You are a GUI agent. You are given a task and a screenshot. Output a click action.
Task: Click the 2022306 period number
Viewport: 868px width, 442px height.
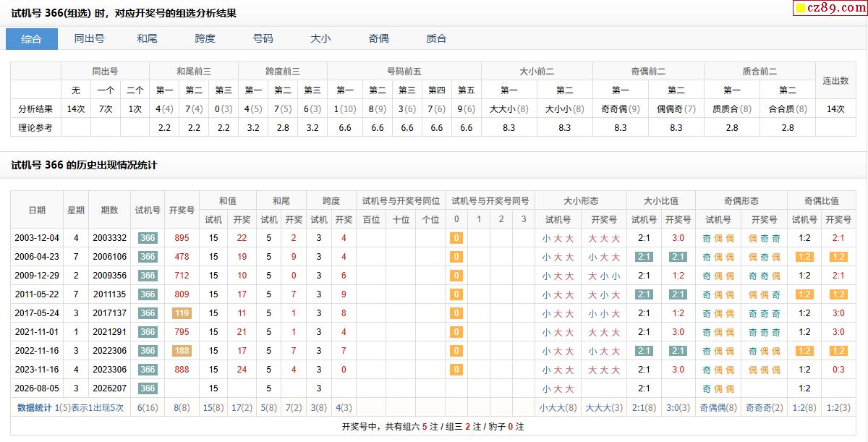pos(109,351)
